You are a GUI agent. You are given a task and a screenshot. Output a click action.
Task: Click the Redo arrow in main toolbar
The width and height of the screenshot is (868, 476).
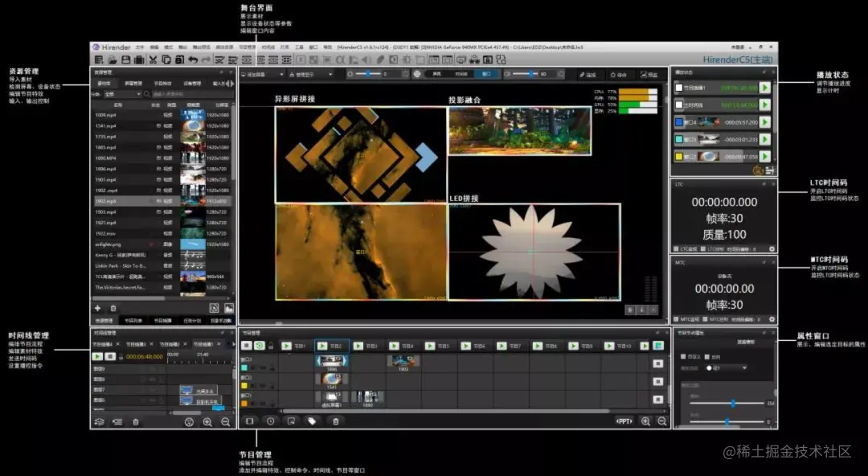(x=206, y=59)
